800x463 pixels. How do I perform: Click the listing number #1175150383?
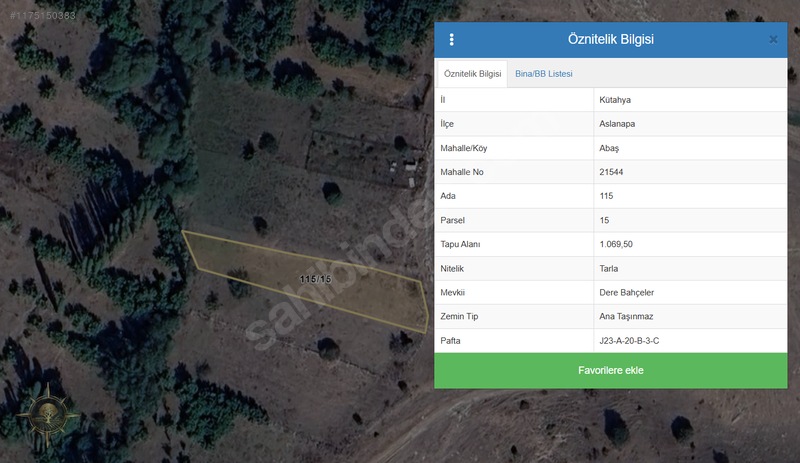click(x=41, y=16)
